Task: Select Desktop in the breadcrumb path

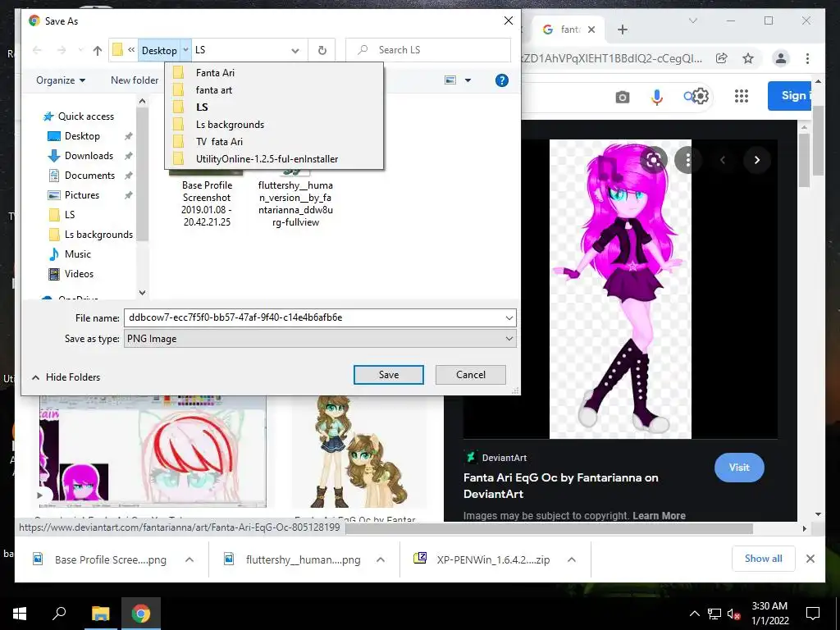Action: click(159, 50)
